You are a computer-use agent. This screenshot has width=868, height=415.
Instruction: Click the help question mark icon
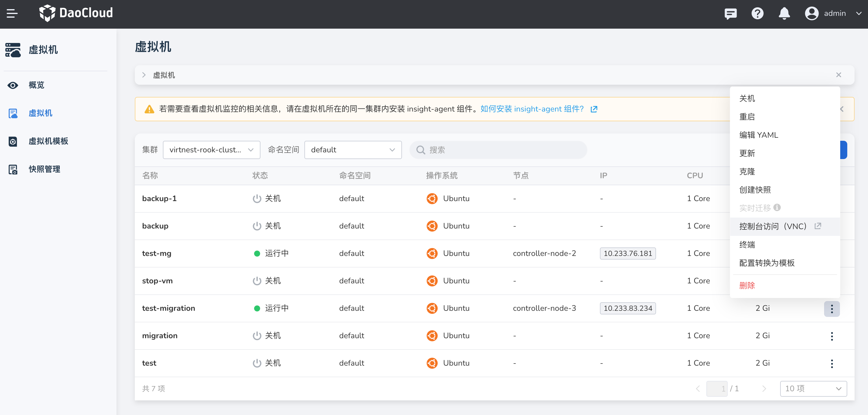pos(757,13)
